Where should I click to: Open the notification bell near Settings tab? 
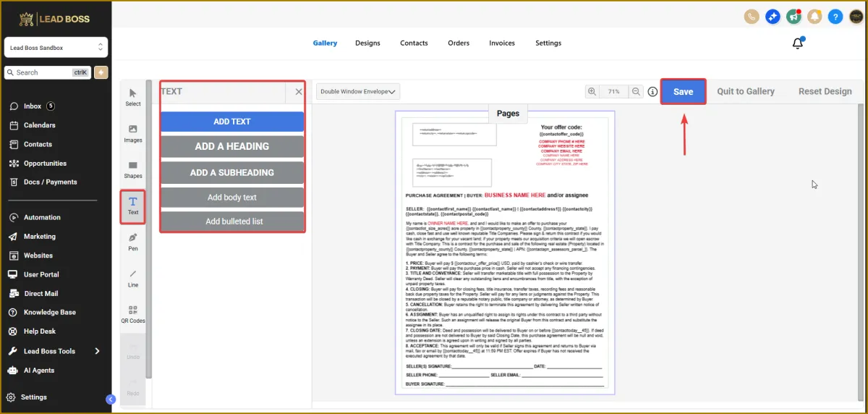click(x=798, y=43)
